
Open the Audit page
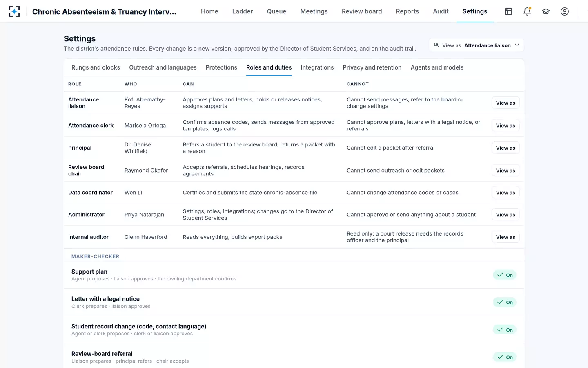441,11
